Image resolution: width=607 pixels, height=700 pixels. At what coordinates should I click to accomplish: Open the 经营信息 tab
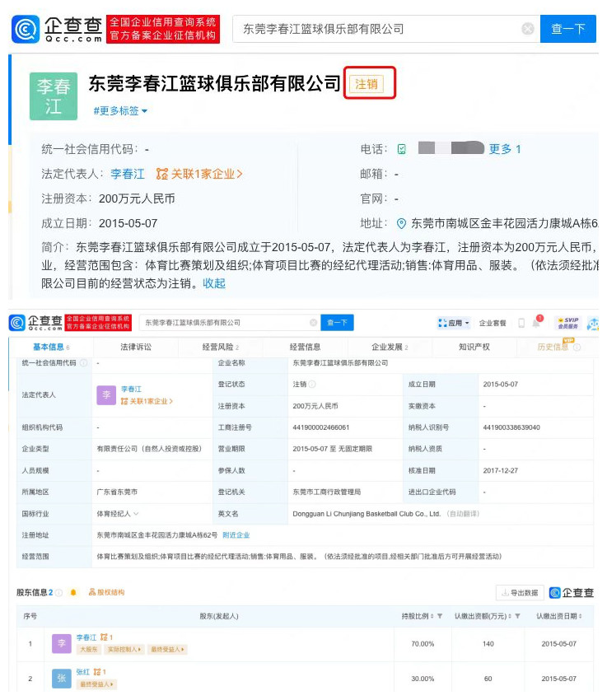[x=305, y=348]
